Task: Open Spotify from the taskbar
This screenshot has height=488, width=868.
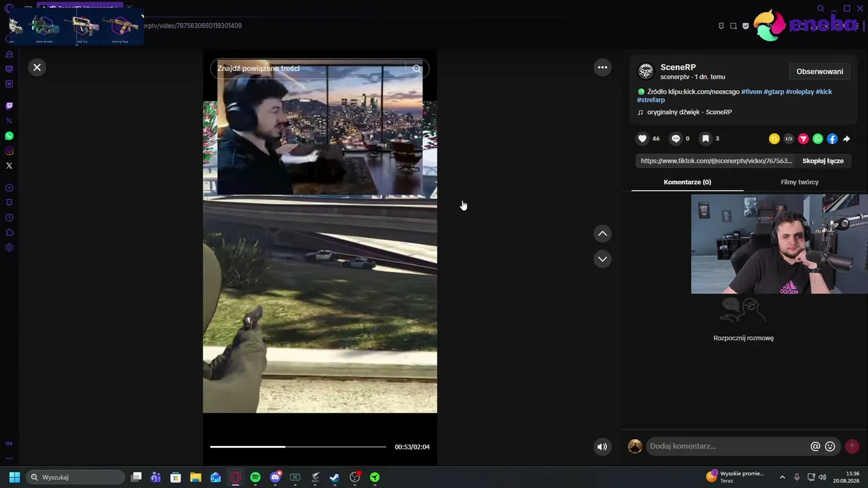Action: [255, 477]
